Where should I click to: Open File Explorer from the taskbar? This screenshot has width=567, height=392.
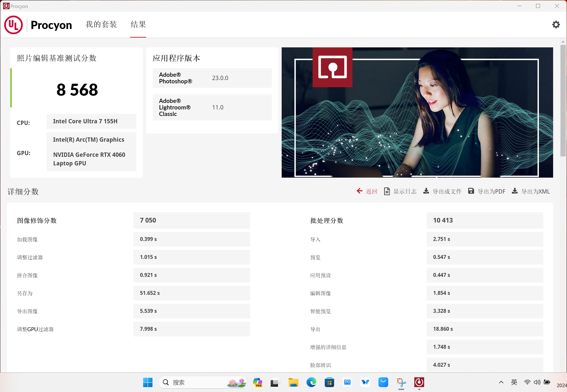pos(293,382)
